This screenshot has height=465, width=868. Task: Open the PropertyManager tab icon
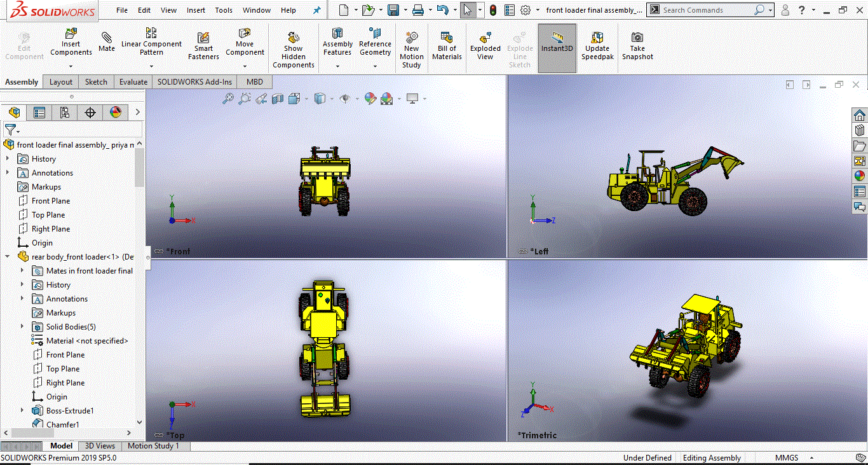(39, 113)
